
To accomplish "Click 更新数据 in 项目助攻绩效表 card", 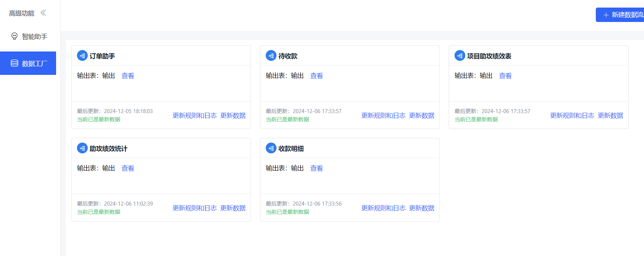I will [610, 116].
